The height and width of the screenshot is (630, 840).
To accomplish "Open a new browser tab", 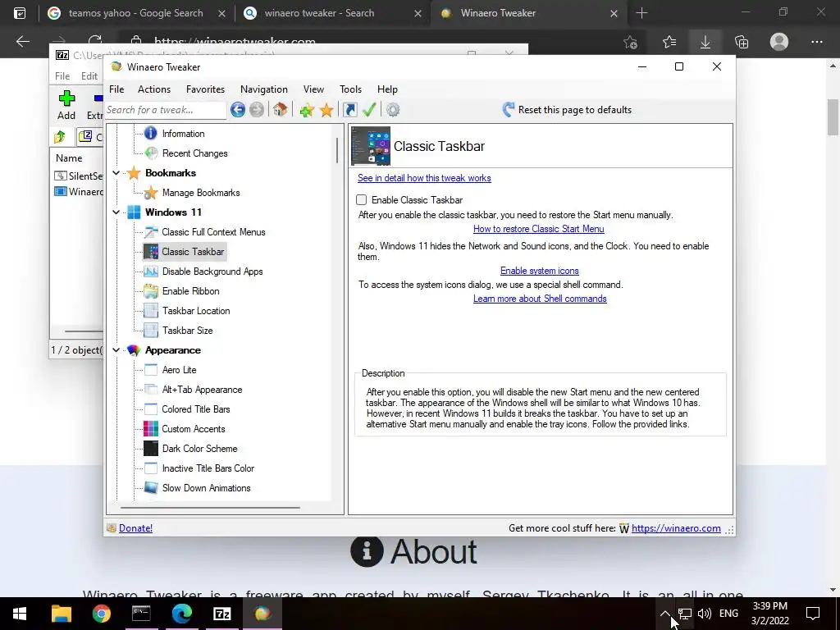I will coord(641,13).
